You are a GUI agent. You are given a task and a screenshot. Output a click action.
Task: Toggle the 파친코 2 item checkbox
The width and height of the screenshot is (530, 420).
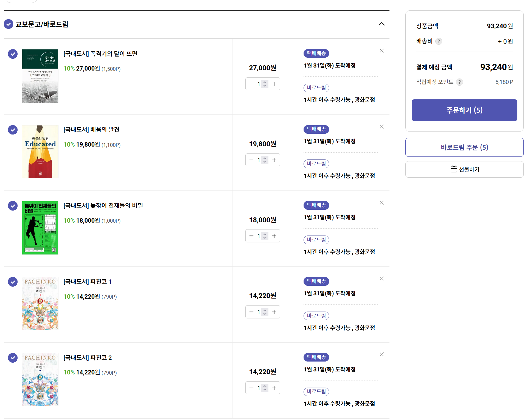[x=13, y=358]
